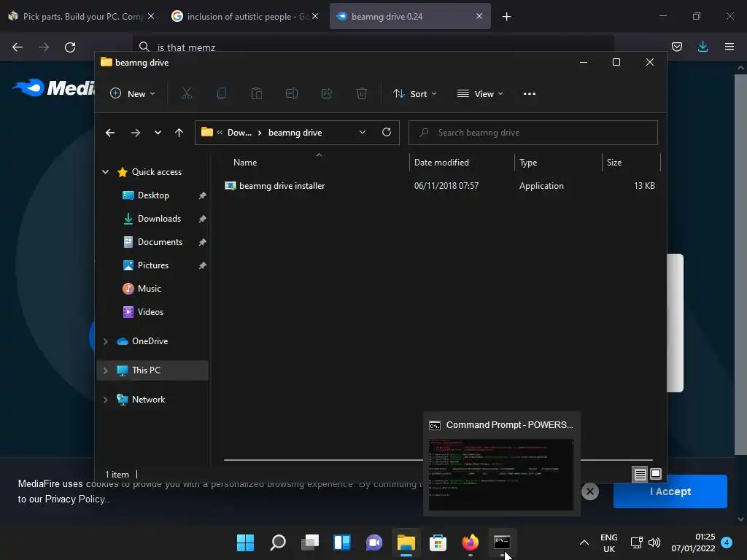This screenshot has height=560, width=747.
Task: Click the Search beamng drive field
Action: click(x=533, y=133)
